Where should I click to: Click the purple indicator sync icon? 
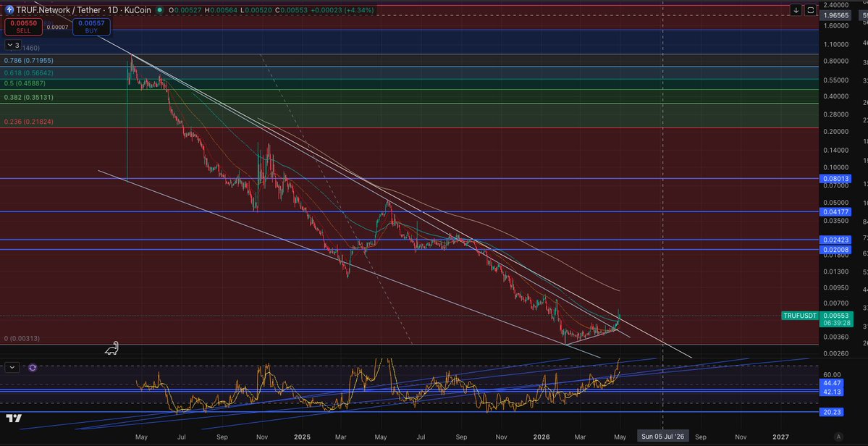(x=33, y=367)
